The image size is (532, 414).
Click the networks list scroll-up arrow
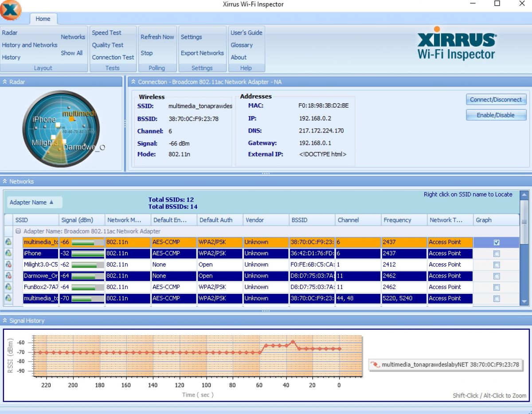click(524, 195)
